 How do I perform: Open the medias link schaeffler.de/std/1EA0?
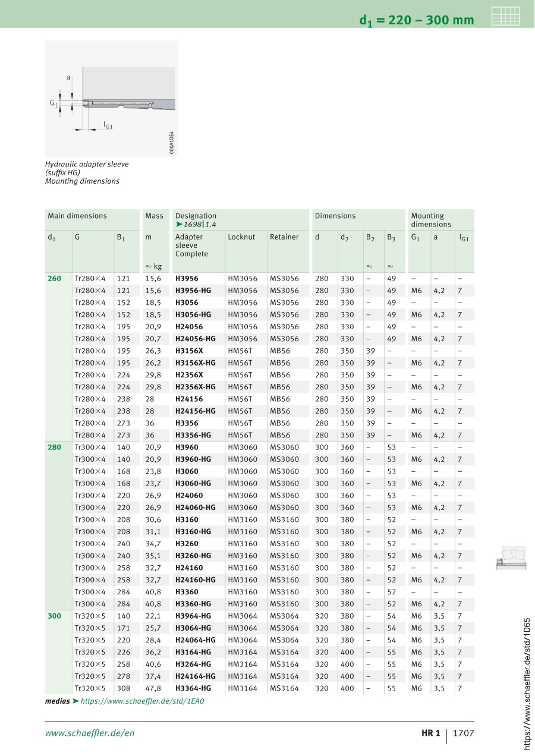[x=142, y=701]
